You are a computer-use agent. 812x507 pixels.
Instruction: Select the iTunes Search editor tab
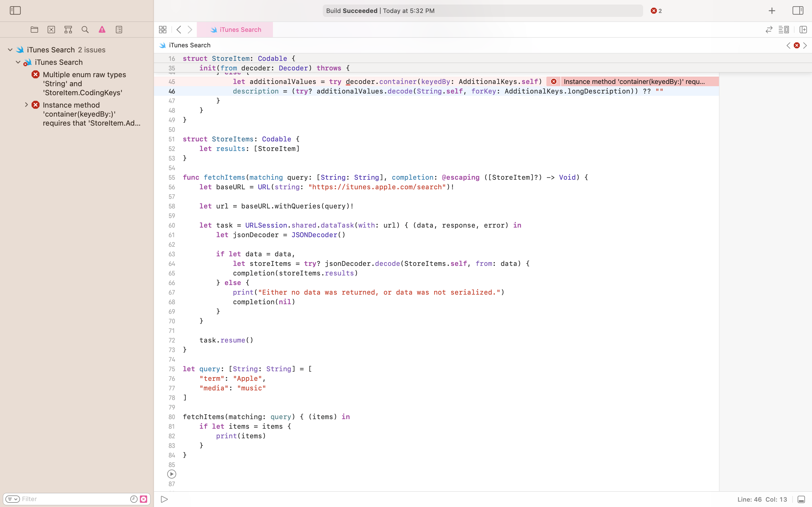click(235, 30)
